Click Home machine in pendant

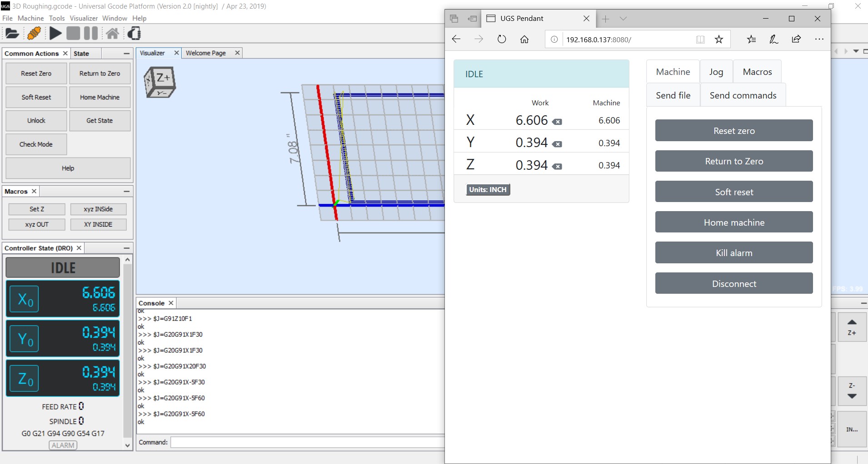tap(734, 222)
